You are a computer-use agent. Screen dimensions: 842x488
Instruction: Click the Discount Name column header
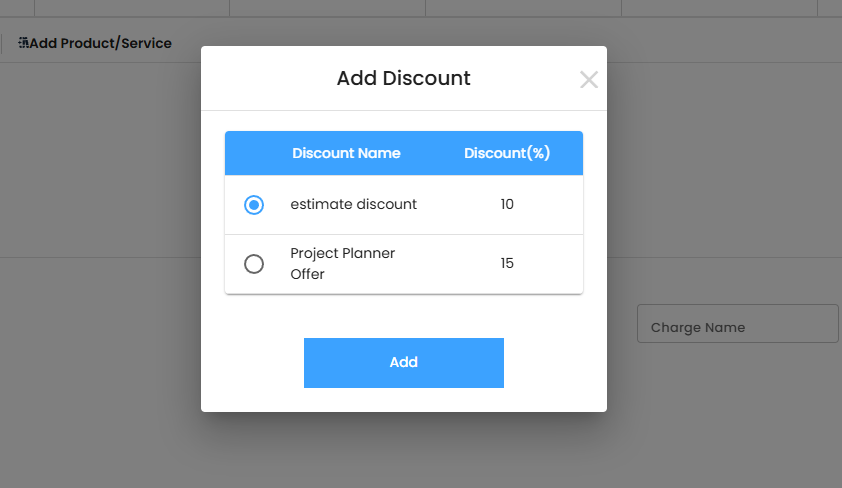346,153
